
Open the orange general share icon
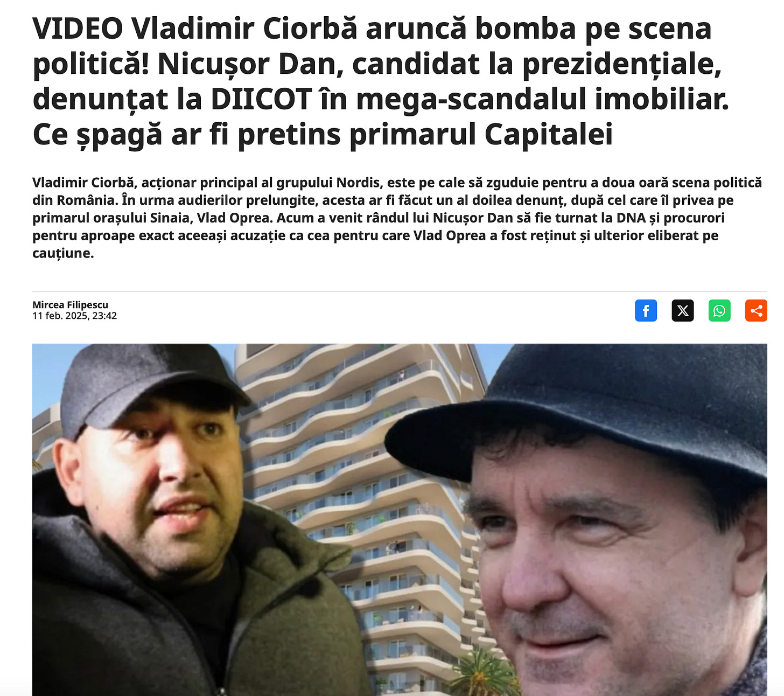pos(756,311)
